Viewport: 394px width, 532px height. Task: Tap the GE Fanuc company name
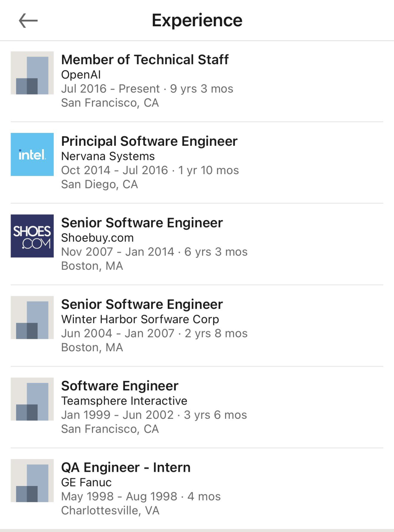click(x=86, y=482)
